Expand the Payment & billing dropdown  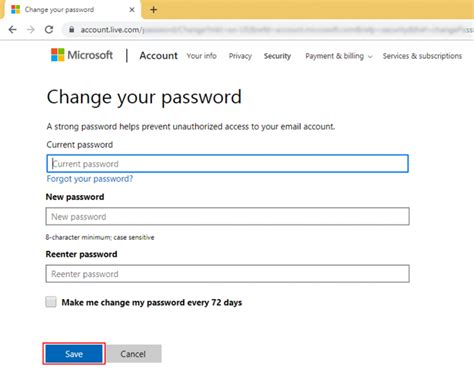coord(339,56)
